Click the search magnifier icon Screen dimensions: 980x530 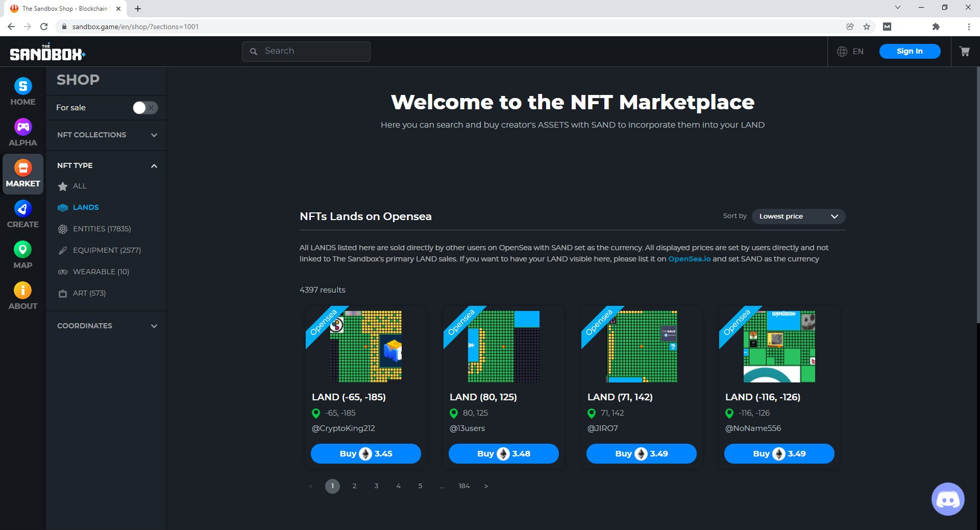254,52
